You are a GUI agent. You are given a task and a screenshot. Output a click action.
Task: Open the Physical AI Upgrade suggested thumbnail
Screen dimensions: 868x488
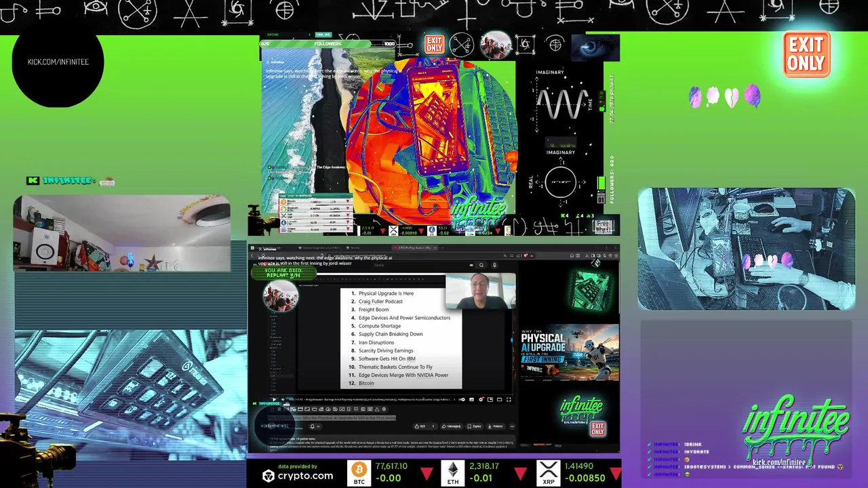(x=570, y=353)
